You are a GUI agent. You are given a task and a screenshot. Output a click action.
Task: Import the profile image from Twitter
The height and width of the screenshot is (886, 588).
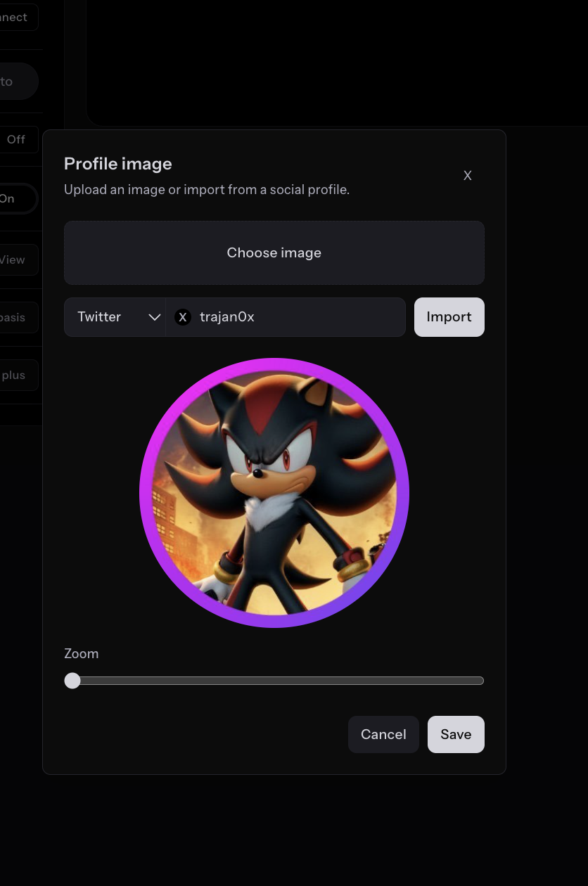(449, 317)
